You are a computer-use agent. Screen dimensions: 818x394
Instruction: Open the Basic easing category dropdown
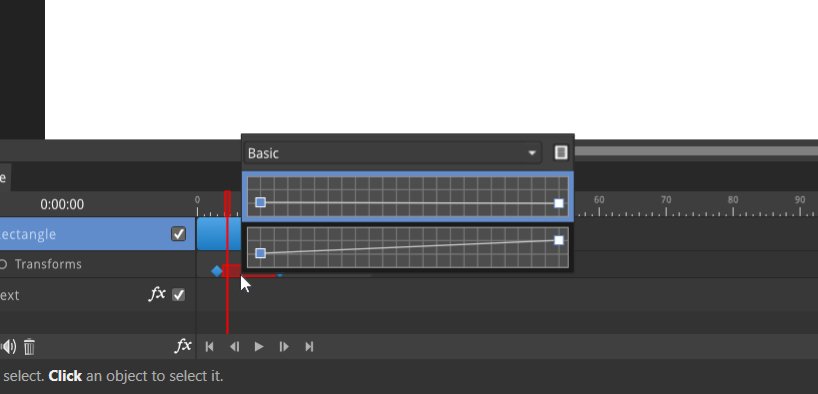click(x=392, y=153)
